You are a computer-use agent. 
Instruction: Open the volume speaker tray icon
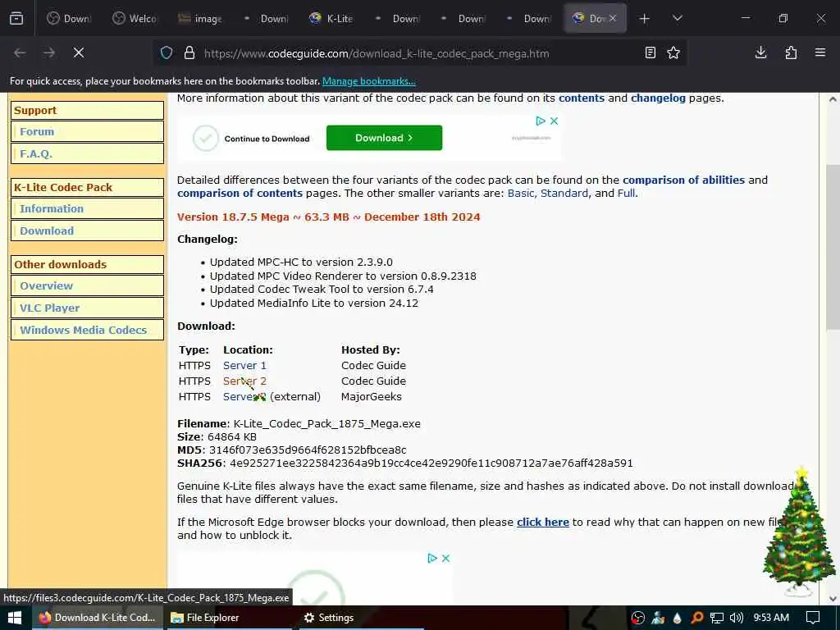[737, 618]
